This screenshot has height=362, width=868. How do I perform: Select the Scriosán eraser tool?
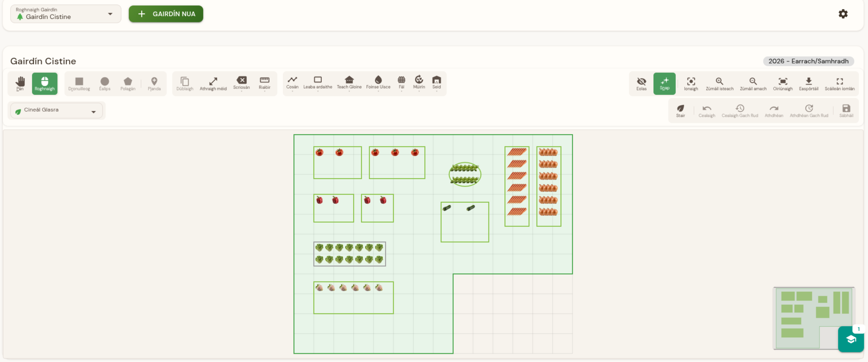tap(241, 83)
